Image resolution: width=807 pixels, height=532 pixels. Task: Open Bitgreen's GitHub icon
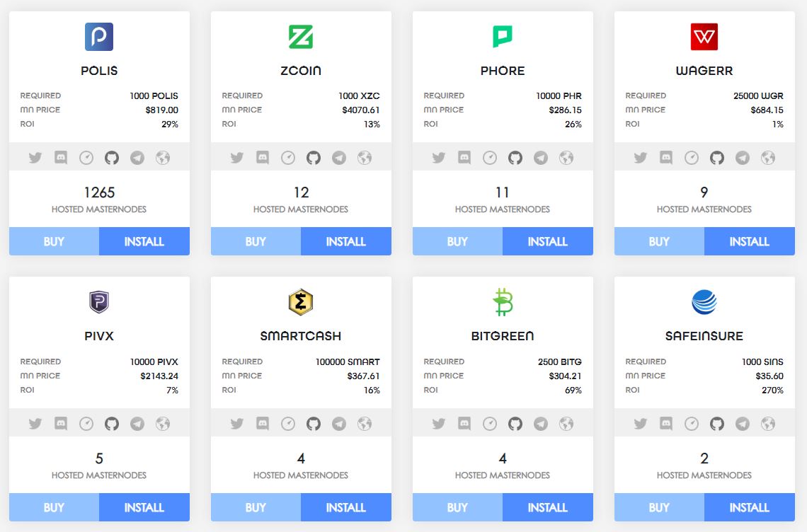515,424
